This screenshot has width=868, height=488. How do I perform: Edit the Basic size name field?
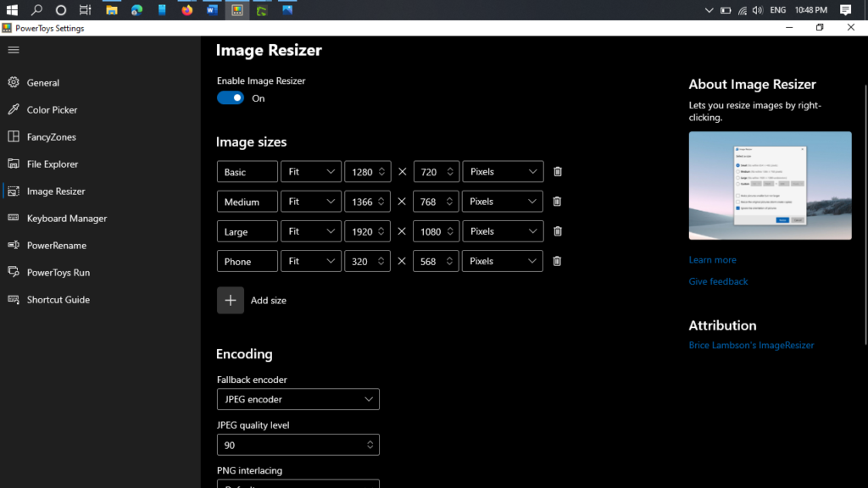[x=247, y=171]
